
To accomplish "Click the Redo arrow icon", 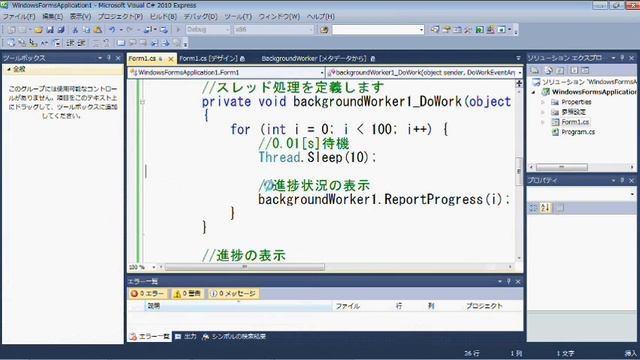I will pos(129,30).
